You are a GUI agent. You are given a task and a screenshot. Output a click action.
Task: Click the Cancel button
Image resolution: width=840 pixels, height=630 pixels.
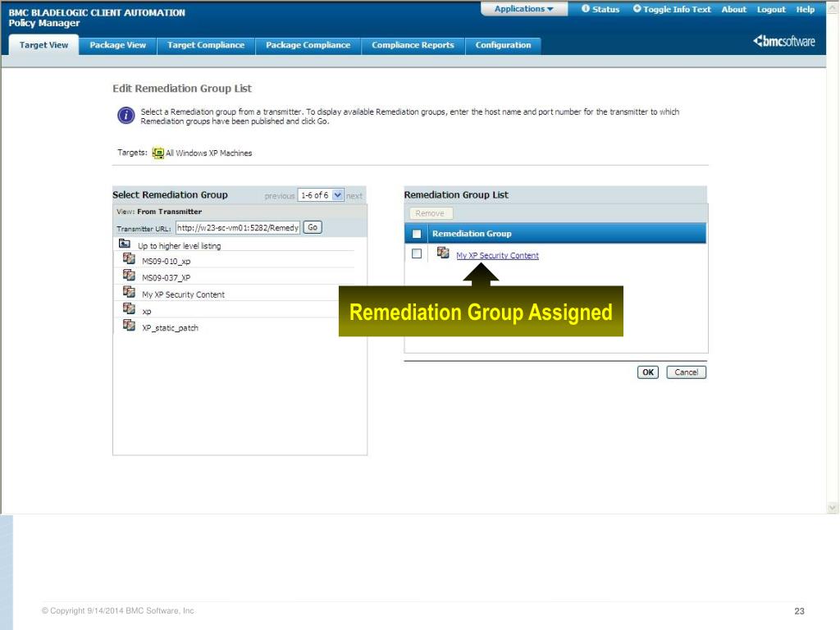point(687,372)
